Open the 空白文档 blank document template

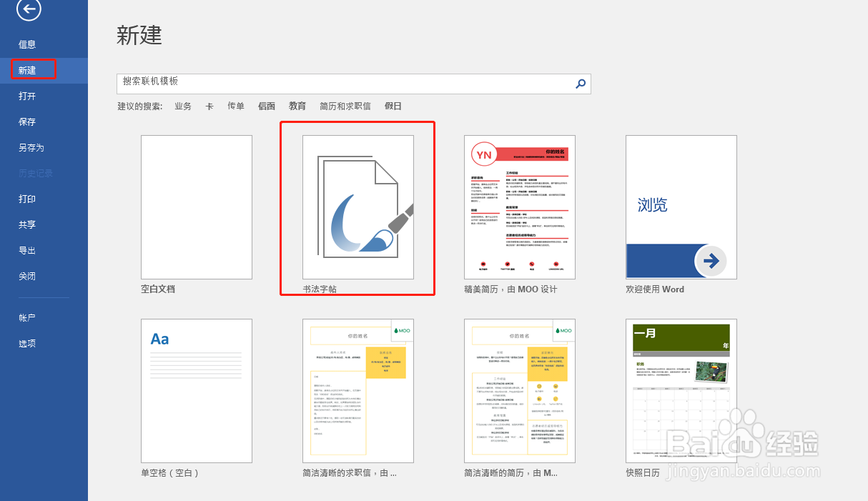[196, 207]
